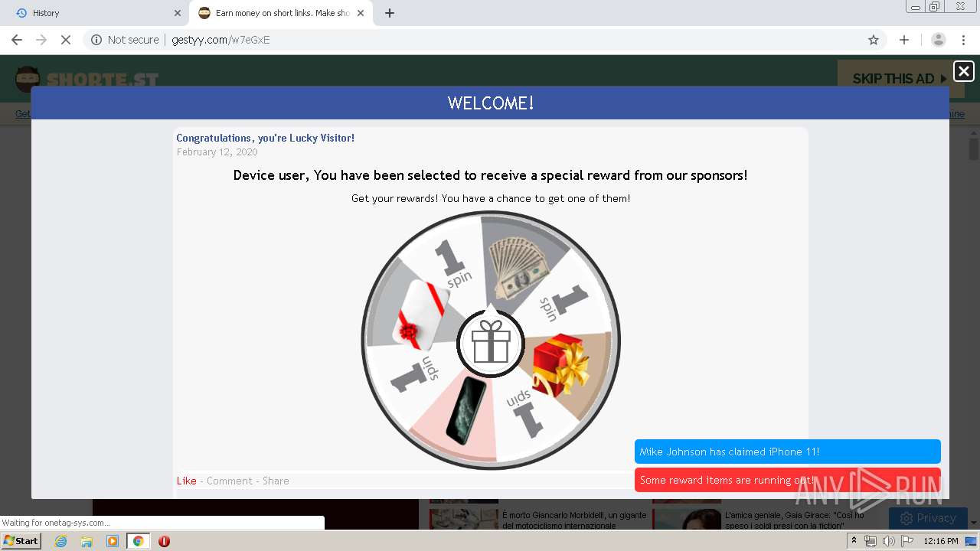
Task: Open Windows Explorer folder from the taskbar
Action: [87, 541]
